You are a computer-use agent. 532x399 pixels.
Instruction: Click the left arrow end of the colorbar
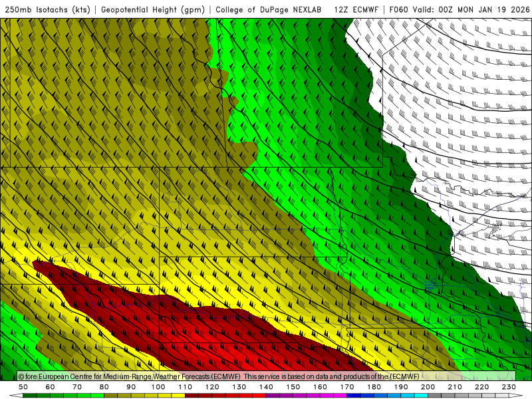coord(16,396)
